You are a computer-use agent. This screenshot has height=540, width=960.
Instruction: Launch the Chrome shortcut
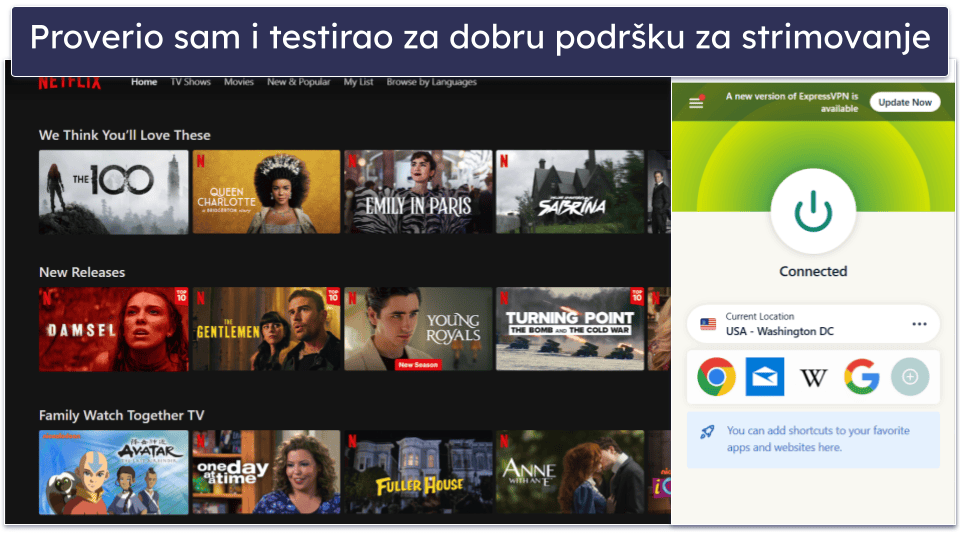(x=716, y=377)
